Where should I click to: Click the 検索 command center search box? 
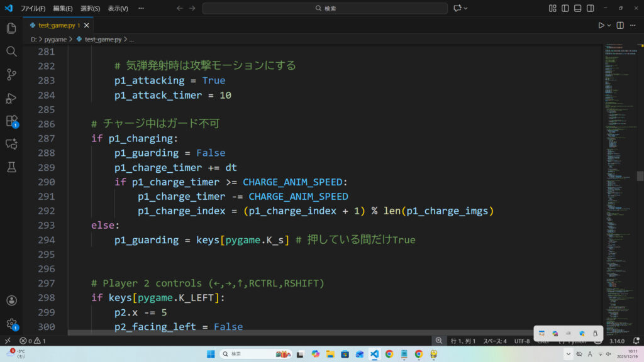click(325, 8)
